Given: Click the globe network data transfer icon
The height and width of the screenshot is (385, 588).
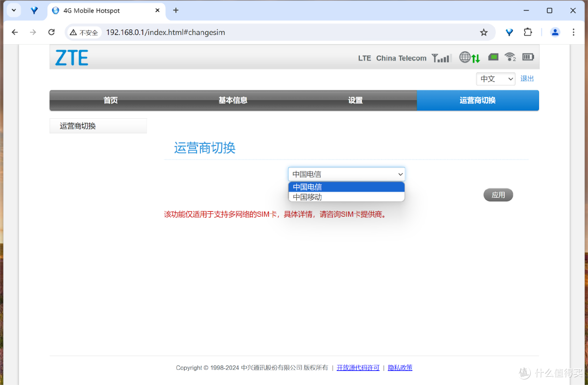Looking at the screenshot, I should pyautogui.click(x=469, y=57).
